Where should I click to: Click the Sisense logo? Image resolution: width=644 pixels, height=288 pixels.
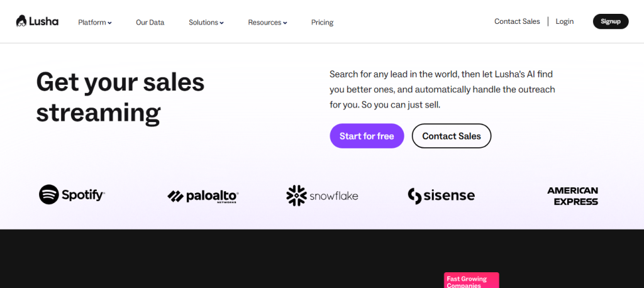(441, 196)
